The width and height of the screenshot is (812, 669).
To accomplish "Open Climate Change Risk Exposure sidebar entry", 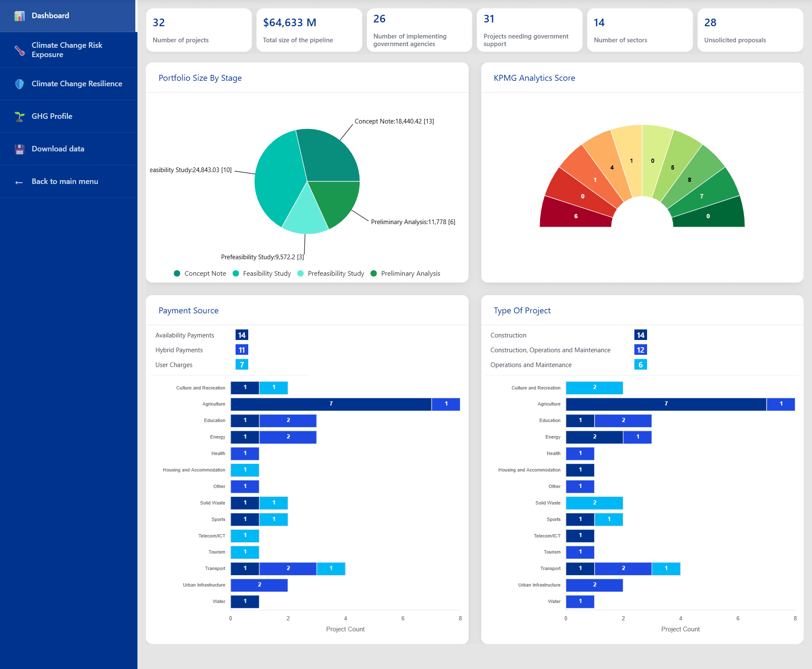I will pos(67,49).
